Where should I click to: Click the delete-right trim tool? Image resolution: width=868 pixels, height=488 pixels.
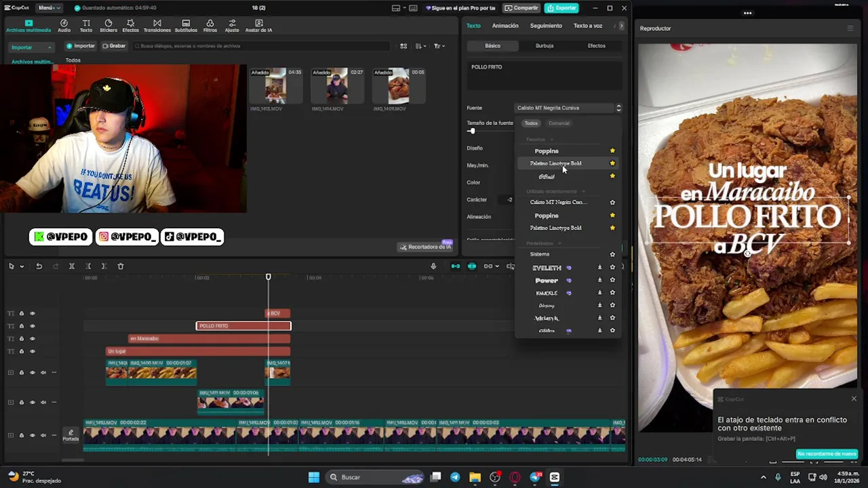click(x=104, y=266)
